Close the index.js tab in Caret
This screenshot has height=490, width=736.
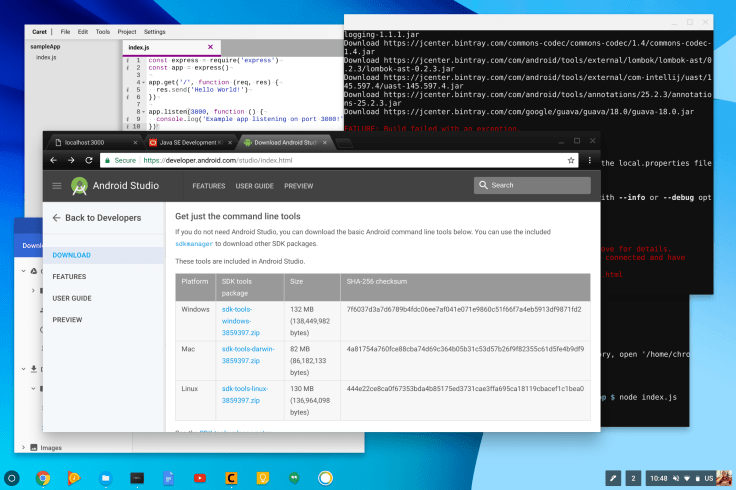pos(210,47)
